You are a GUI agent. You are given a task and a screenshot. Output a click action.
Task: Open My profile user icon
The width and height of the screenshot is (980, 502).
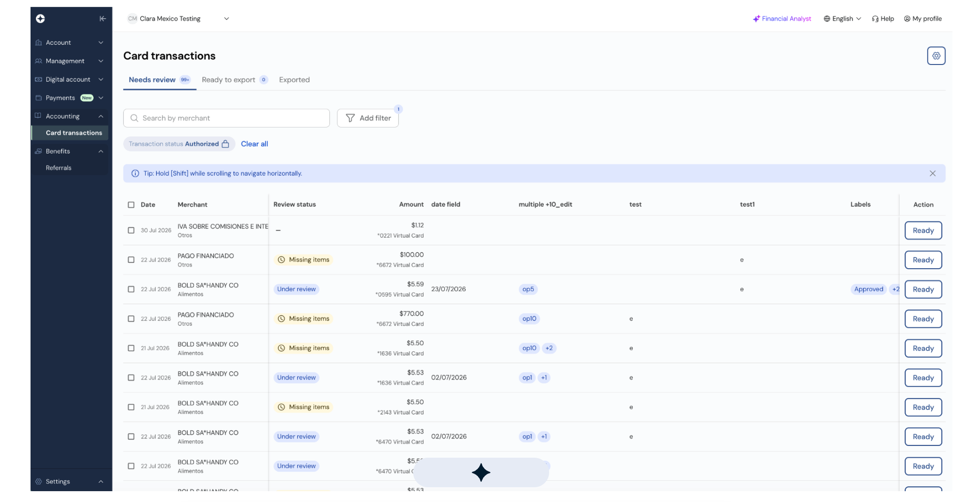tap(907, 19)
